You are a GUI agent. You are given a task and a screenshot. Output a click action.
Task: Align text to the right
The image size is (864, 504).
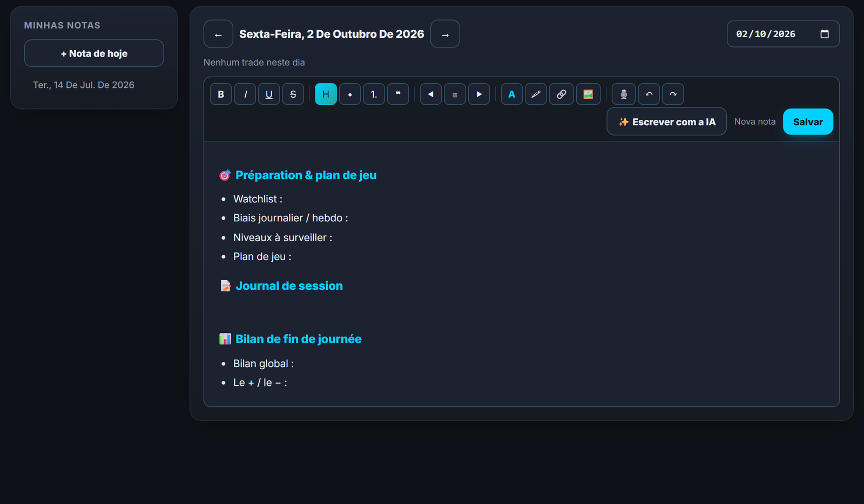pos(479,94)
